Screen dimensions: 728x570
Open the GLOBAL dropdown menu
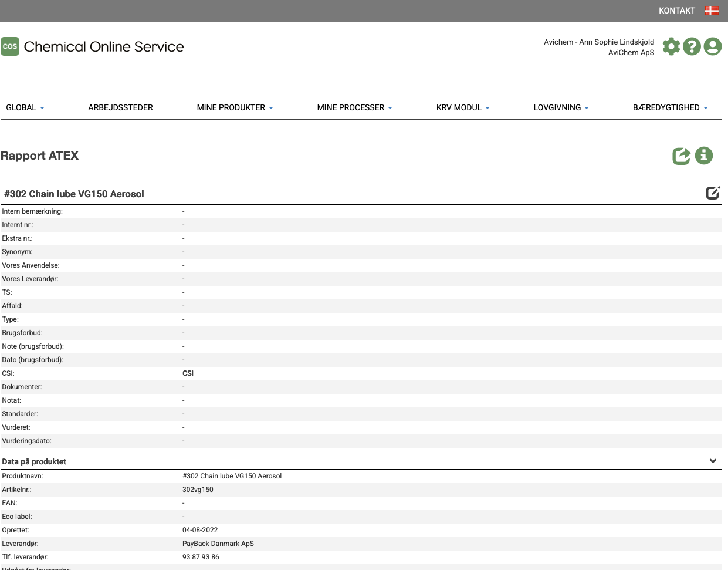pyautogui.click(x=25, y=107)
